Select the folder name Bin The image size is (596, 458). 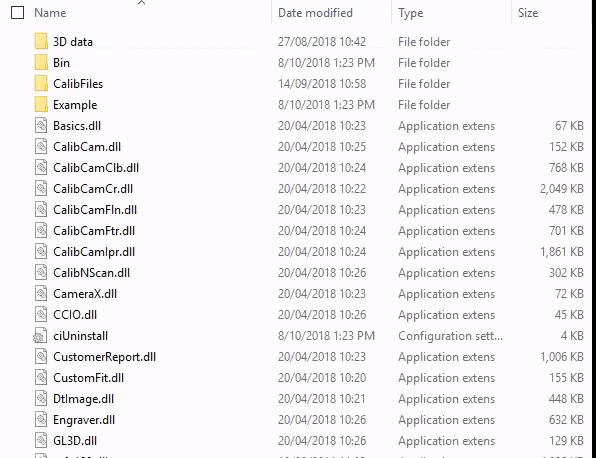pyautogui.click(x=62, y=63)
